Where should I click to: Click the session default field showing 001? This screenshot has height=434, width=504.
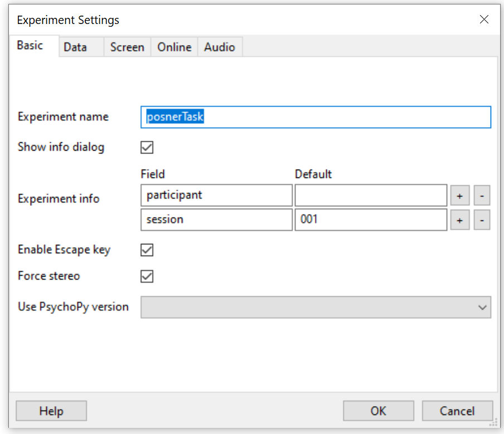coord(371,220)
